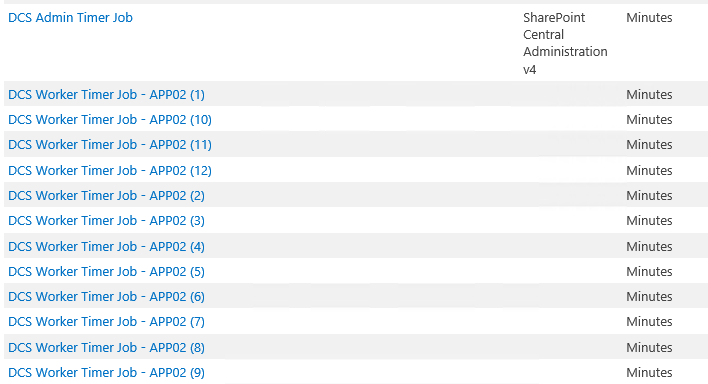708x384 pixels.
Task: Click SharePoint Central Administration v4 text
Action: tap(565, 43)
